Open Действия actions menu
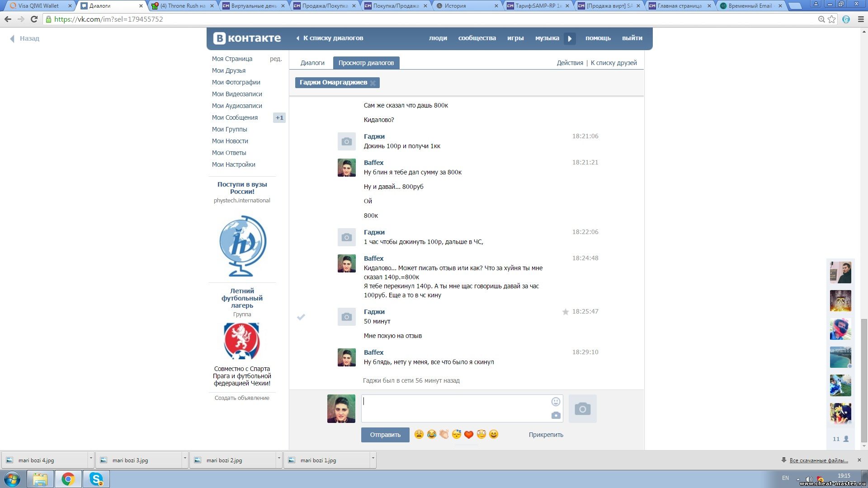Screen dimensions: 868x488 (x=570, y=63)
